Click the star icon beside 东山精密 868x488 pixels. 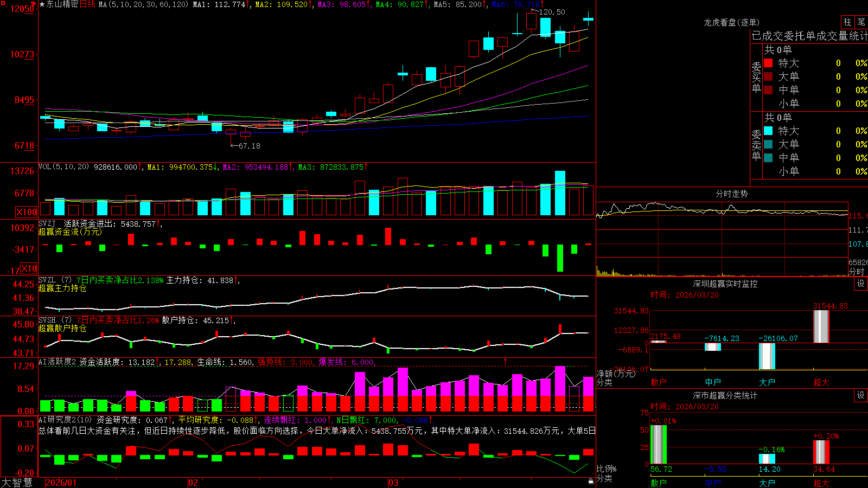click(x=42, y=4)
